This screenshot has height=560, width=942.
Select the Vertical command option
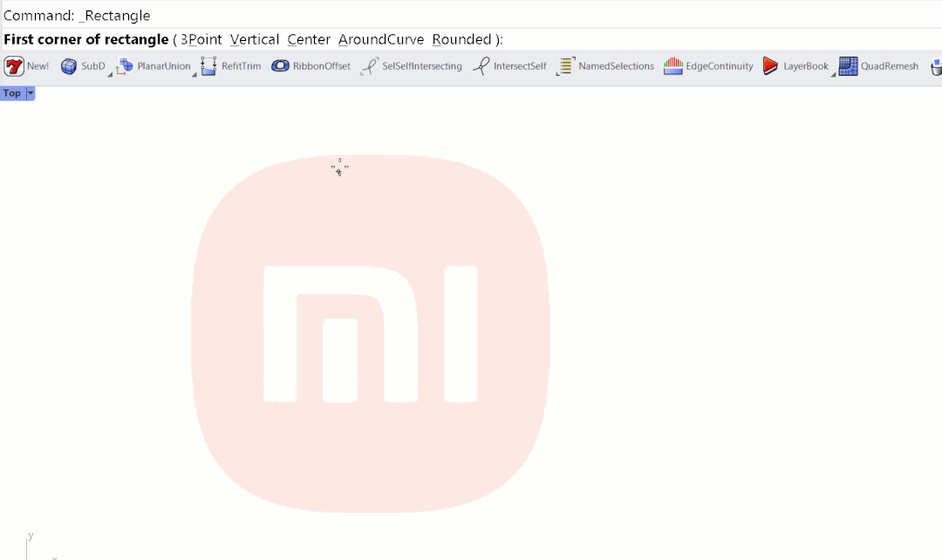pos(254,39)
